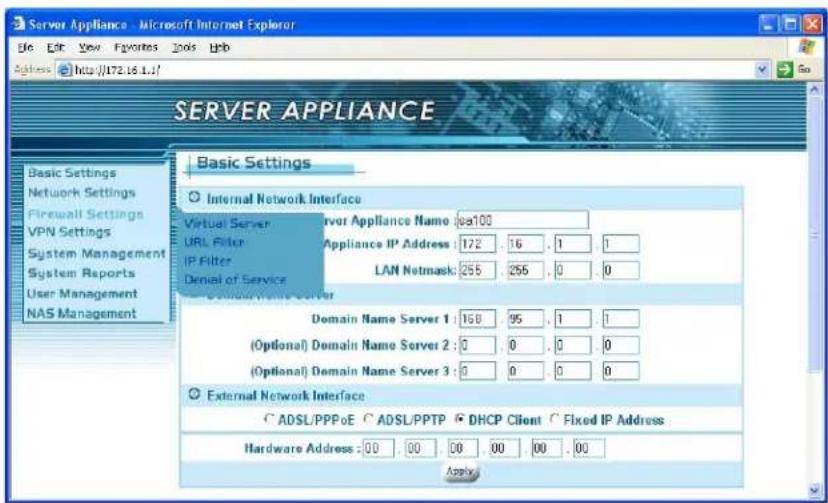This screenshot has height=503, width=828.
Task: Open the File menu
Action: (25, 48)
